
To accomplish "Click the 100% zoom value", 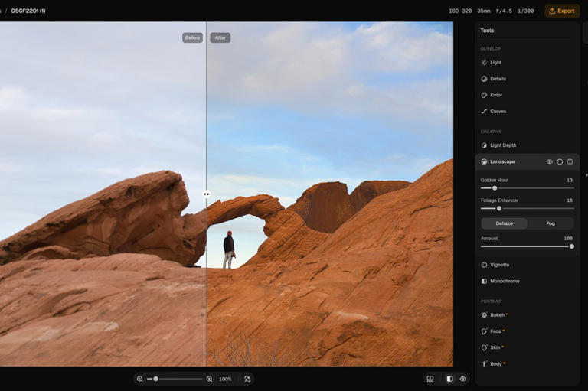I will (225, 379).
